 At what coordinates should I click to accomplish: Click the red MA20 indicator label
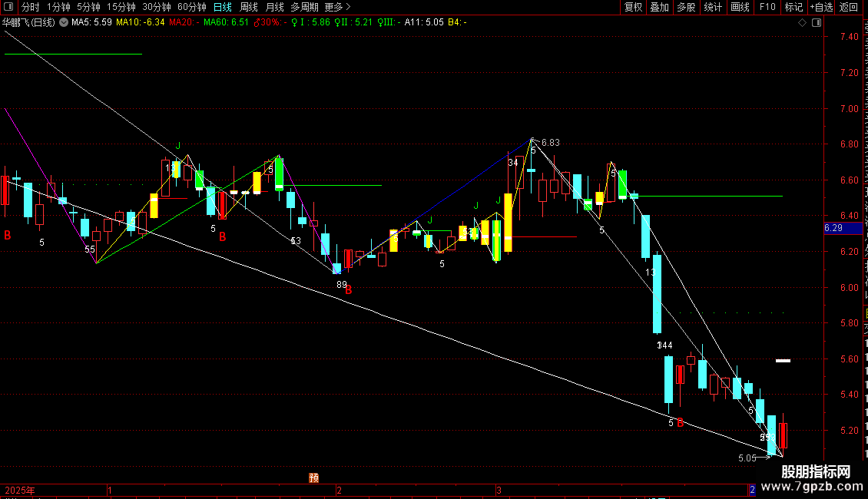[x=184, y=22]
